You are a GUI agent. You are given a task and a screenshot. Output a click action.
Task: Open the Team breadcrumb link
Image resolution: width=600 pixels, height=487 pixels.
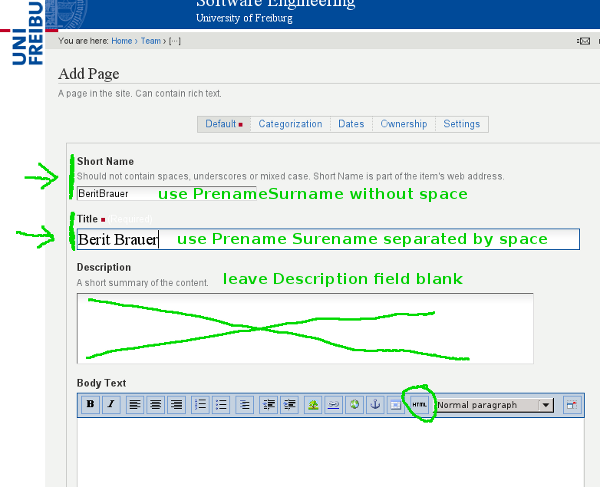point(149,41)
